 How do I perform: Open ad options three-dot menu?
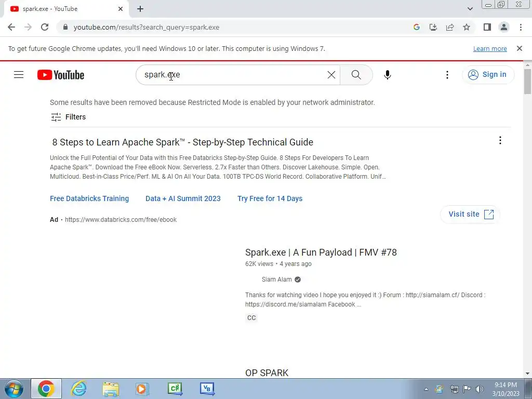click(500, 140)
